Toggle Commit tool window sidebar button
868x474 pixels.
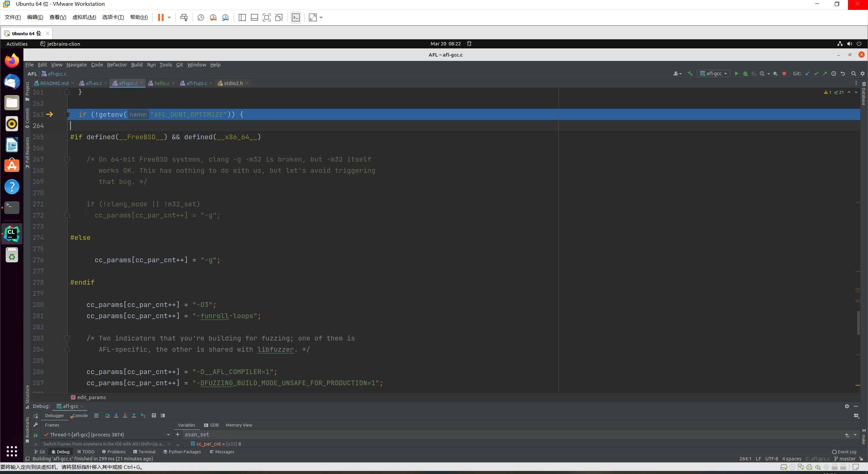point(27,118)
